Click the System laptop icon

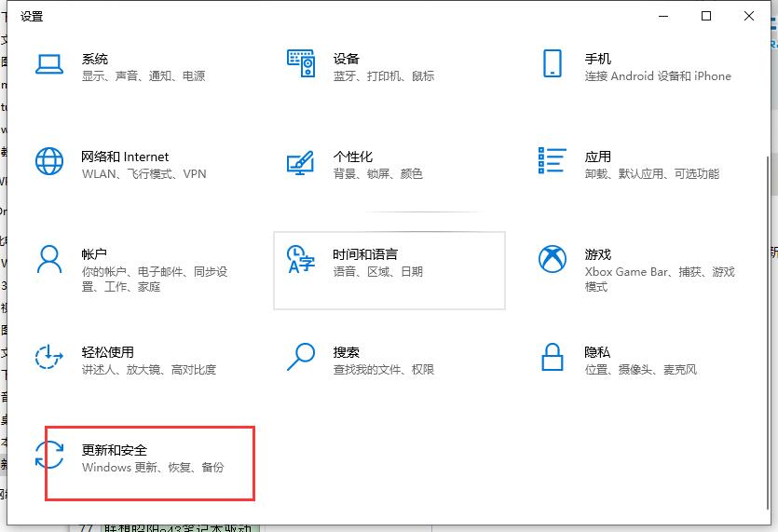point(48,63)
